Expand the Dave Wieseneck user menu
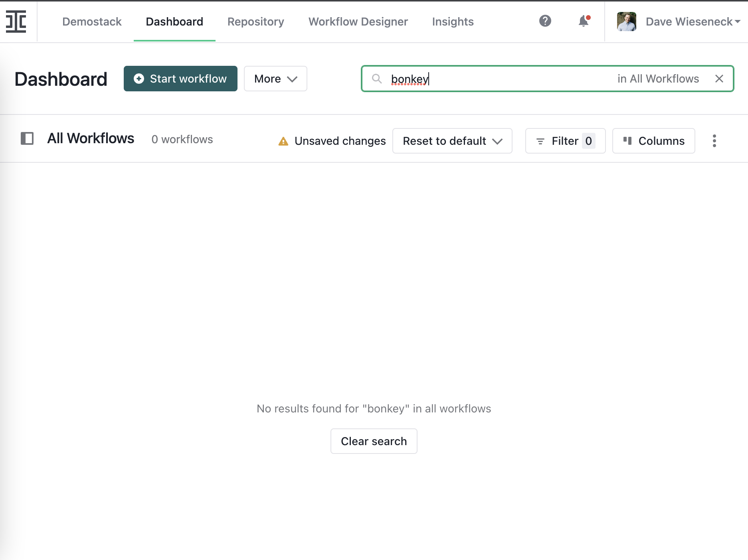 click(x=693, y=22)
